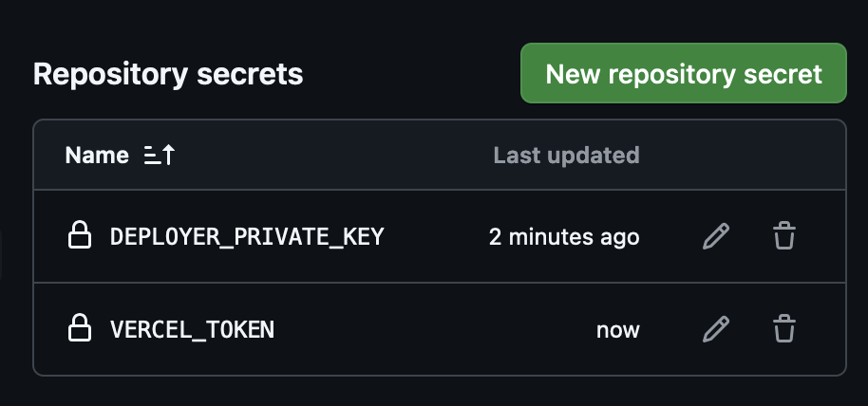The height and width of the screenshot is (406, 868).
Task: Delete the DEPLOYER_PRIVATE_KEY secret via trash icon
Action: pyautogui.click(x=783, y=236)
